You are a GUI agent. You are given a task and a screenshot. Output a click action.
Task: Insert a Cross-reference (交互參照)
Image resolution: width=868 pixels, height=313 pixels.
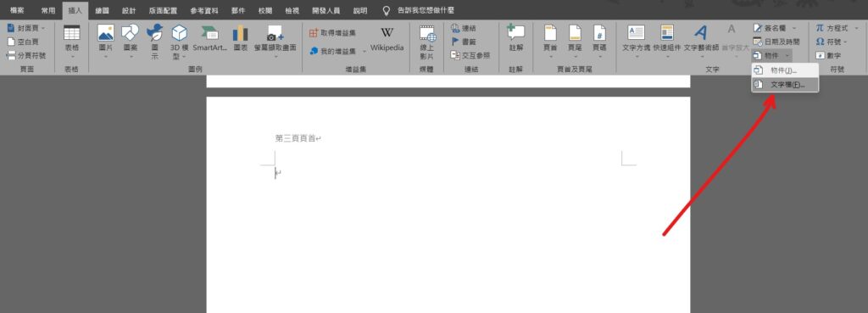coord(470,55)
